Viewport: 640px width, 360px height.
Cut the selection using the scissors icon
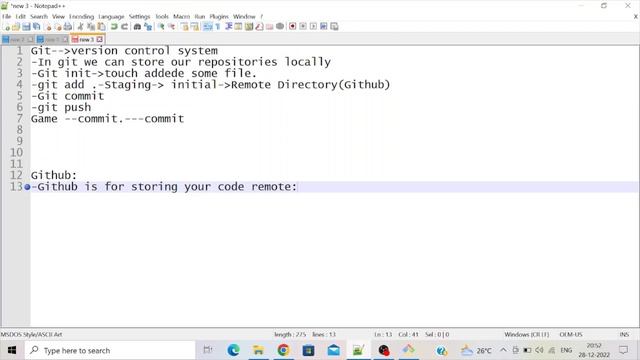coord(80,27)
